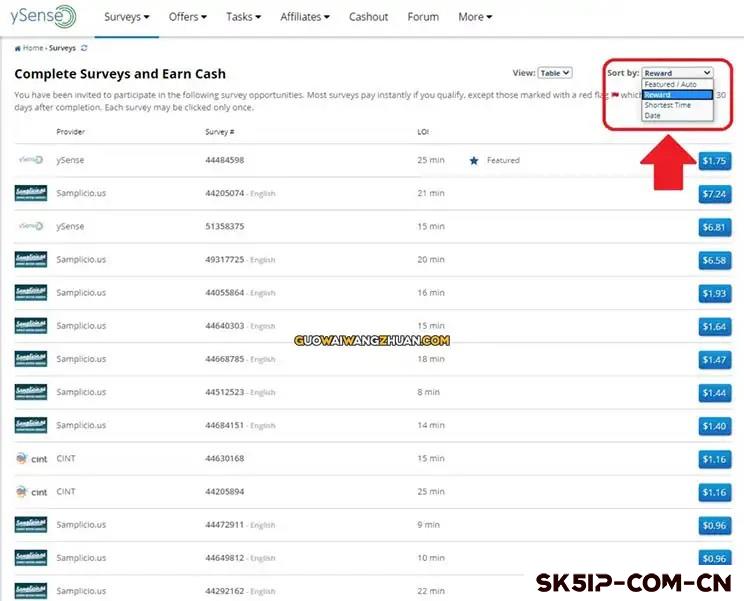
Task: Click cint logo for survey 44205894
Action: click(x=31, y=492)
